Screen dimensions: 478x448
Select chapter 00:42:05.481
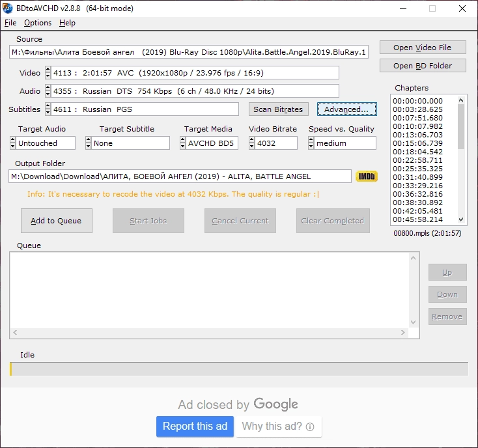[417, 211]
